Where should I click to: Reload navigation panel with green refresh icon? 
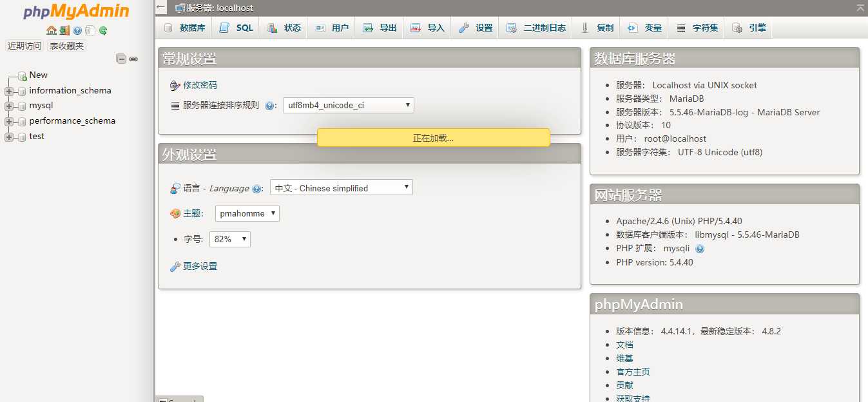pyautogui.click(x=103, y=30)
